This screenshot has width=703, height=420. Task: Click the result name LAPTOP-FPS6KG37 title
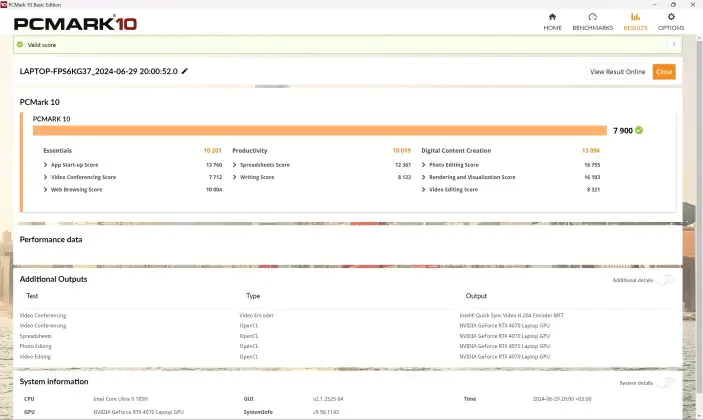click(x=98, y=71)
